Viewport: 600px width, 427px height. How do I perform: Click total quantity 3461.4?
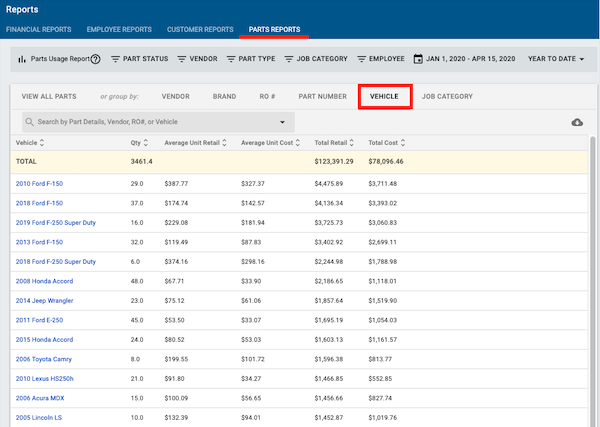pos(142,161)
